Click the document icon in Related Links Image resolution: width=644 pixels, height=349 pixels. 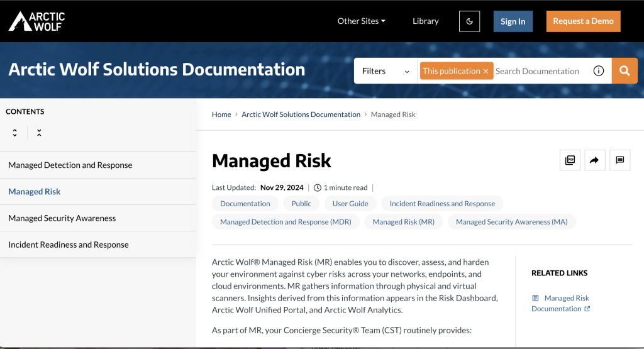click(535, 298)
